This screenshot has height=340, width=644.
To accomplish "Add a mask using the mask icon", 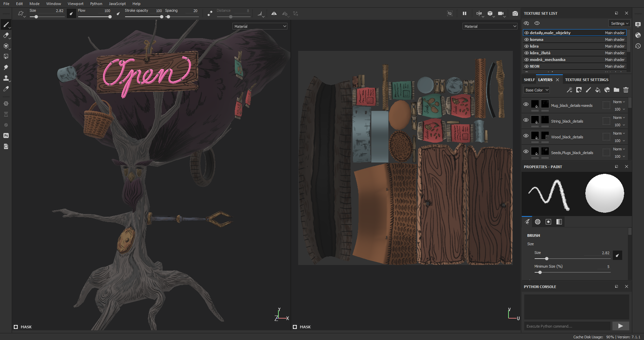I will click(579, 90).
